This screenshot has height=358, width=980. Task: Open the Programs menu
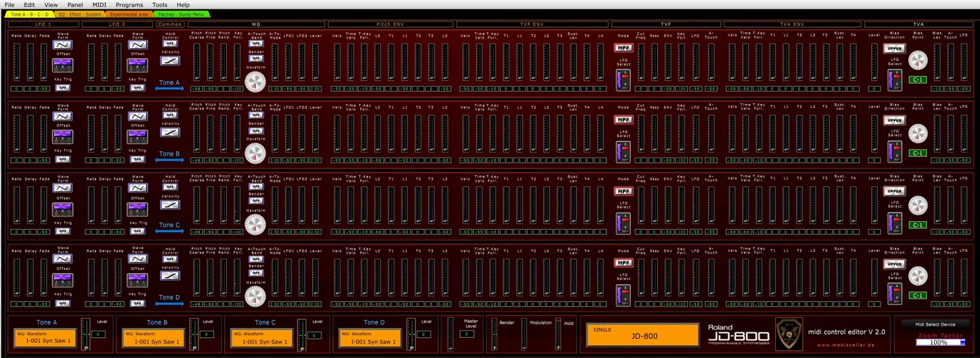pos(130,4)
